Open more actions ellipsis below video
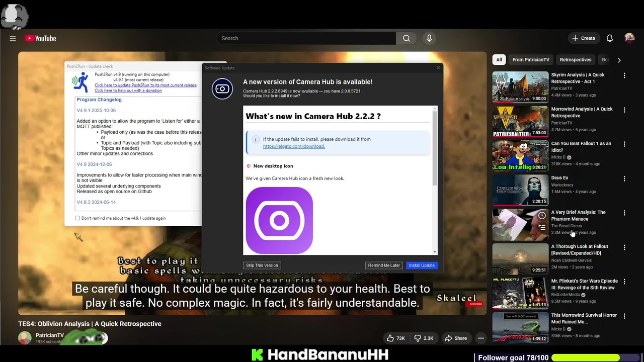Viewport: 644px width, 362px height. tap(481, 338)
